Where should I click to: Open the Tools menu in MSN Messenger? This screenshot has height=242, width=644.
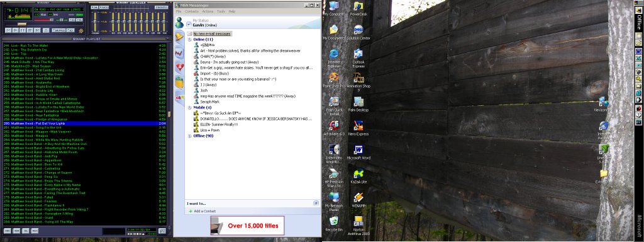(x=221, y=11)
